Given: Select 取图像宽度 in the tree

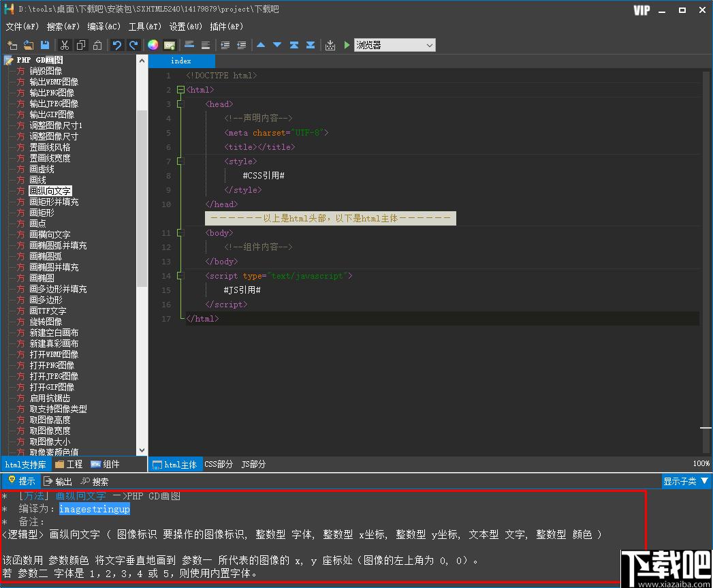Looking at the screenshot, I should (50, 431).
